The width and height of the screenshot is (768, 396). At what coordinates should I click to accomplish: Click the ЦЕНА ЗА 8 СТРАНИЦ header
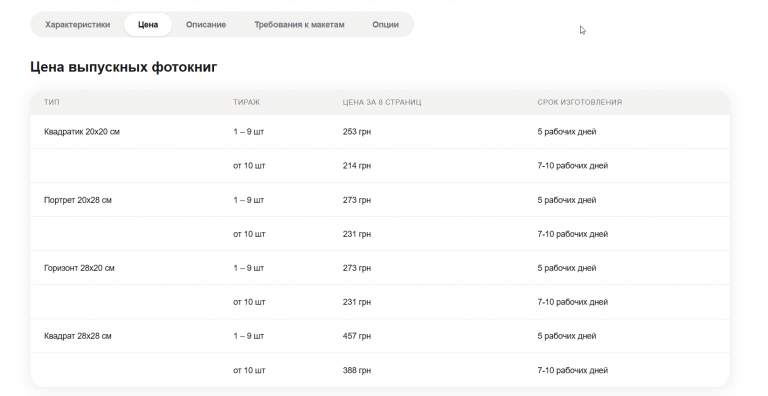coord(382,102)
